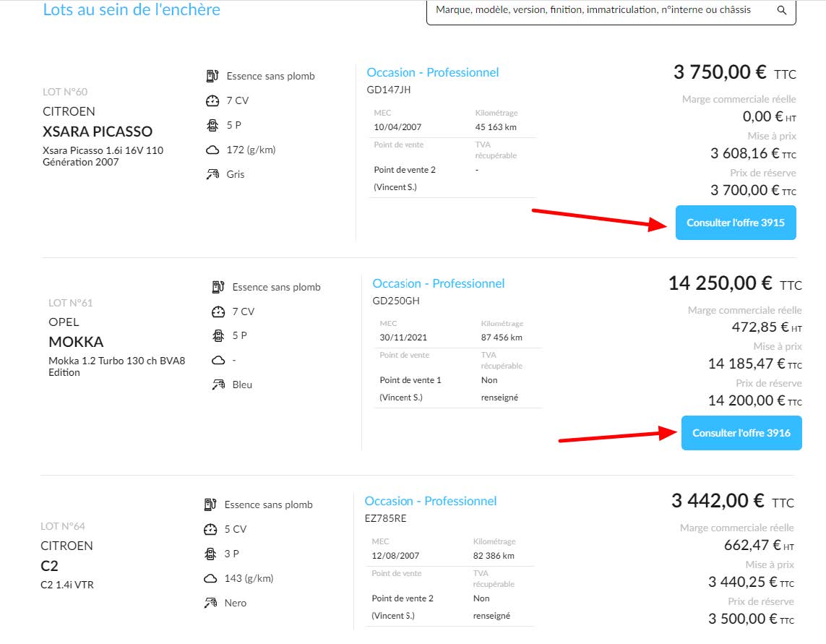
Task: Open Occasion - Professionnel link for EZ785RE
Action: coord(431,501)
